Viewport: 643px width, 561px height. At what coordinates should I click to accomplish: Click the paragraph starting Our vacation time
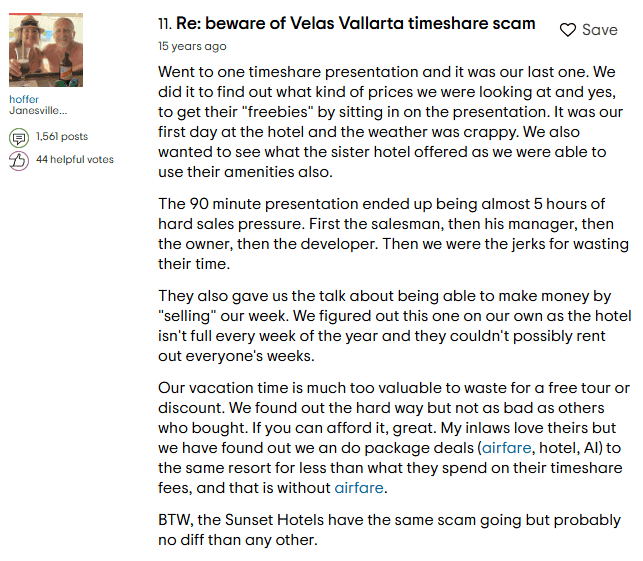click(x=394, y=438)
